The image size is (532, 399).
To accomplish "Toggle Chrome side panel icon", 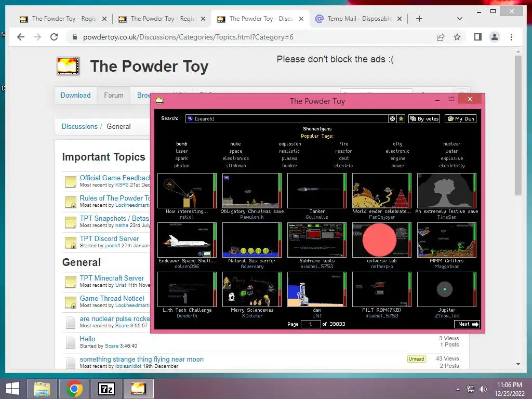I will pyautogui.click(x=478, y=37).
